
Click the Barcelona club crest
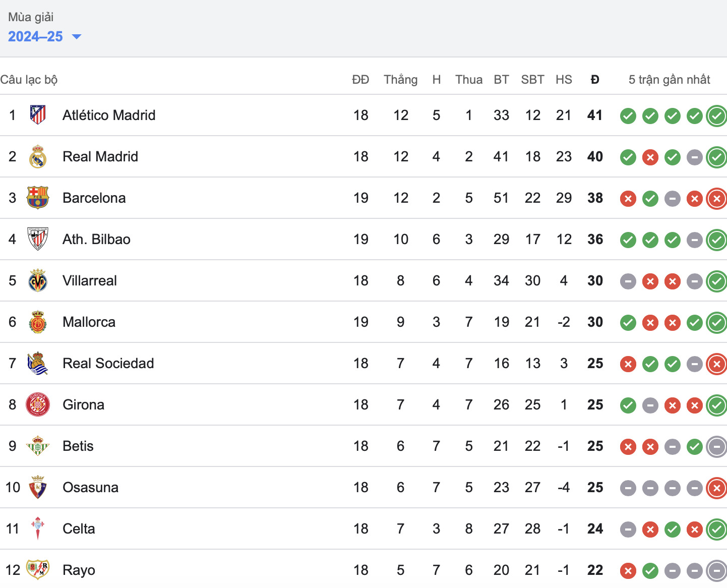(x=38, y=198)
